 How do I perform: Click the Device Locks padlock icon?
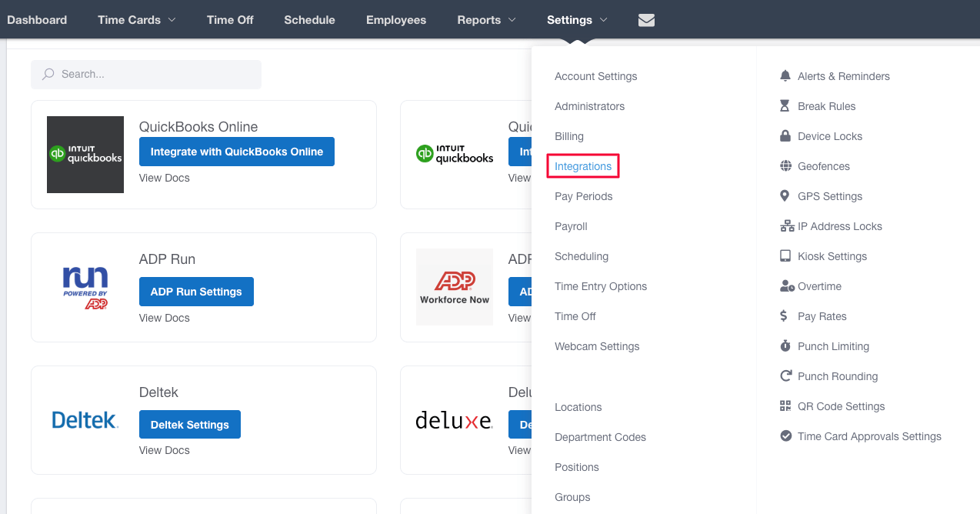click(x=785, y=135)
